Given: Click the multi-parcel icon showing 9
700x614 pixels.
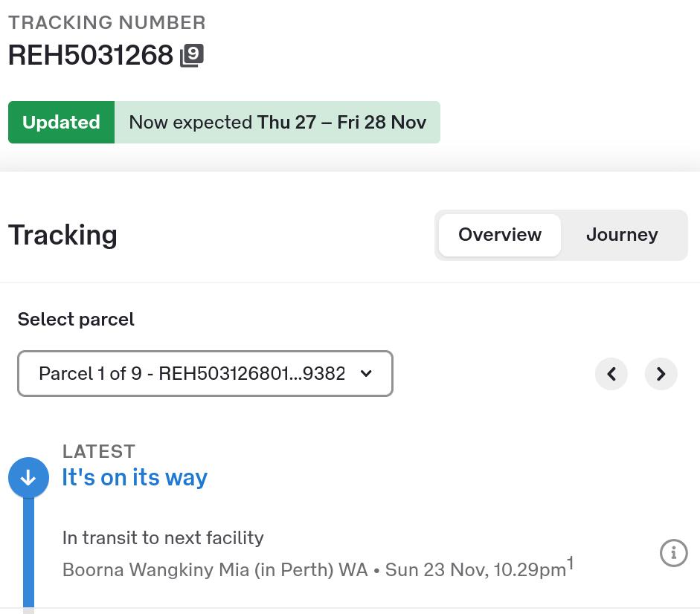Looking at the screenshot, I should click(192, 56).
